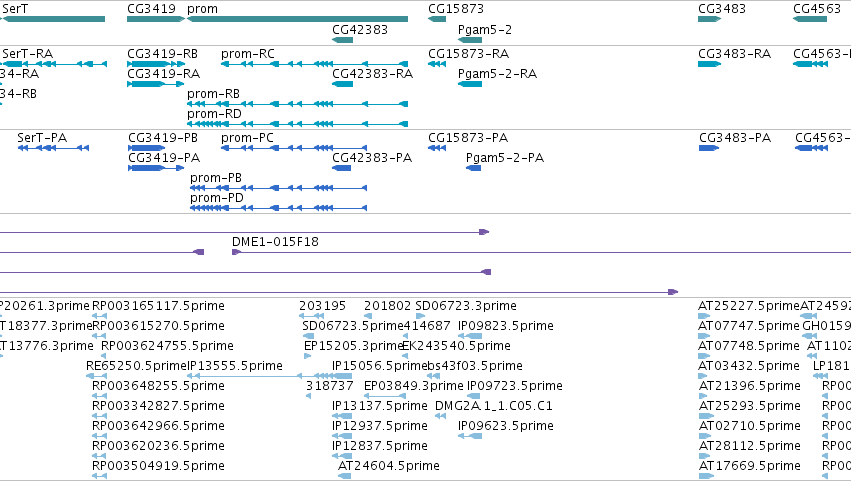Select the IP12937.5prime EST

pos(342,436)
